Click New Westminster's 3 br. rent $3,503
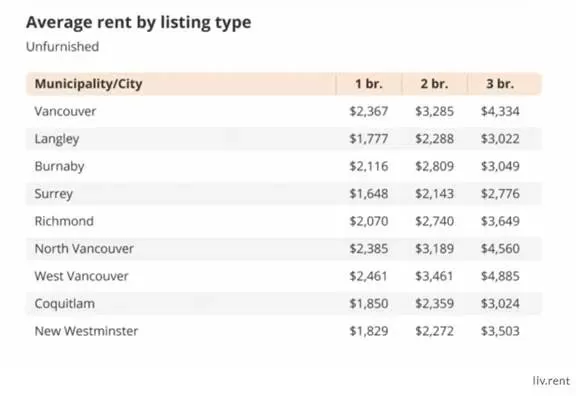 pos(500,331)
